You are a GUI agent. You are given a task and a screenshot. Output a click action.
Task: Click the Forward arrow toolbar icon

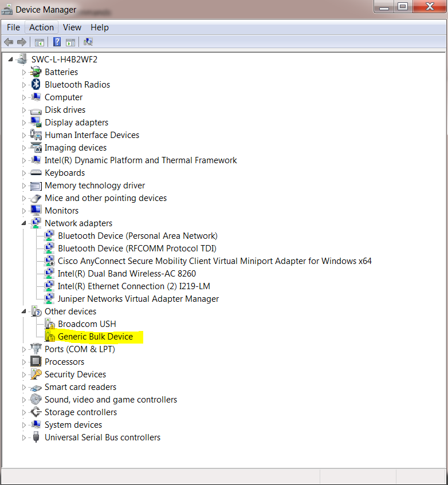pos(22,42)
